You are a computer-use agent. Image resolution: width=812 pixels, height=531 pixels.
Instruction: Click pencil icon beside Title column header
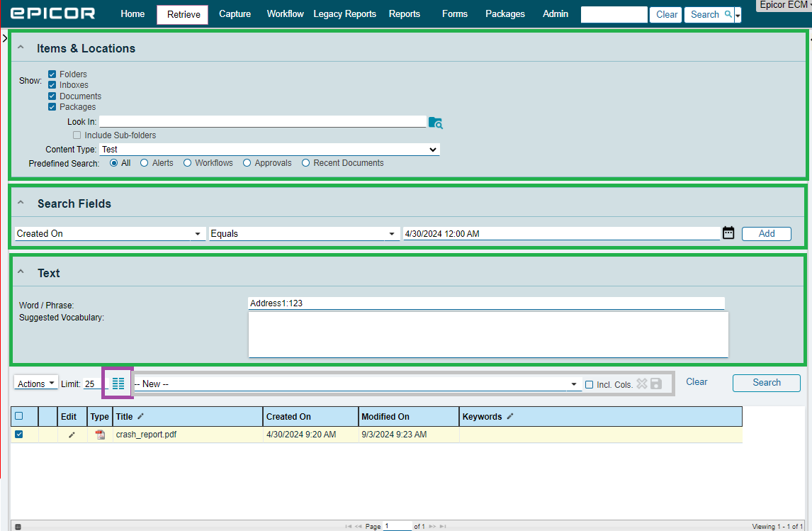click(x=140, y=416)
